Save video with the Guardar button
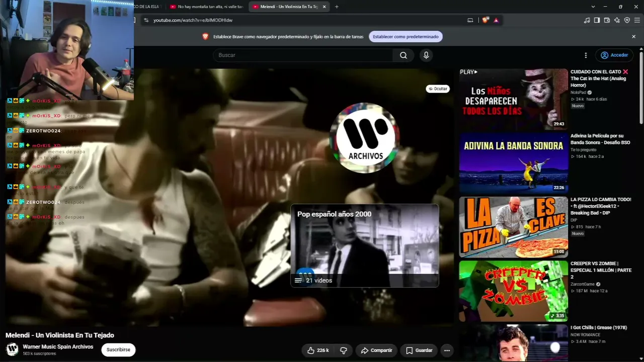Image resolution: width=644 pixels, height=362 pixels. (x=419, y=350)
